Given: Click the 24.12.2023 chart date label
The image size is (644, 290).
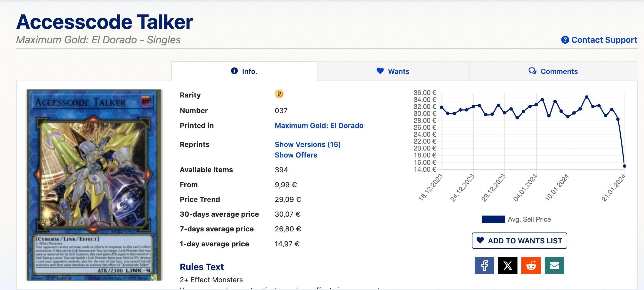Looking at the screenshot, I should (462, 188).
